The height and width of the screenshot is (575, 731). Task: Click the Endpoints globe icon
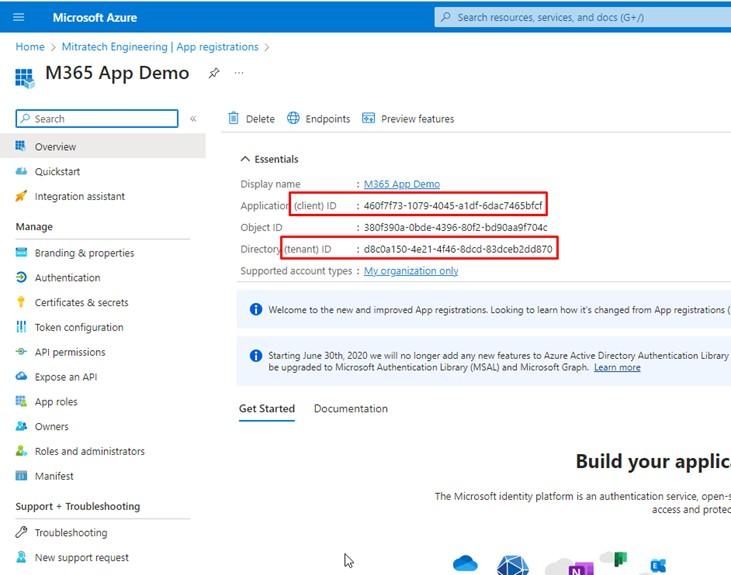point(293,118)
